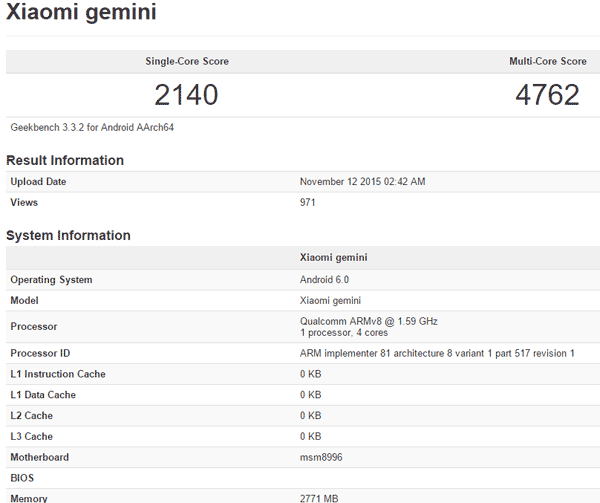Click the L2 Cache row label
600x503 pixels.
coord(32,415)
